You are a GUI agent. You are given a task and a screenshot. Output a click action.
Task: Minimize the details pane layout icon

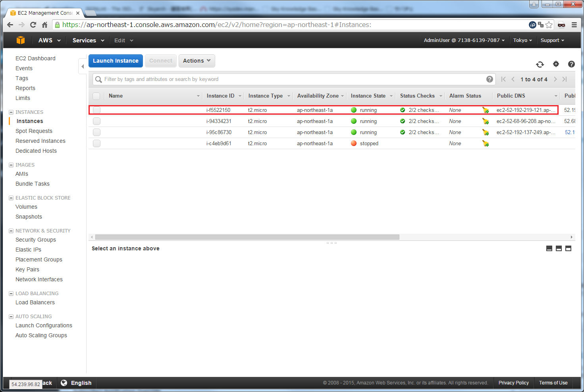click(549, 248)
